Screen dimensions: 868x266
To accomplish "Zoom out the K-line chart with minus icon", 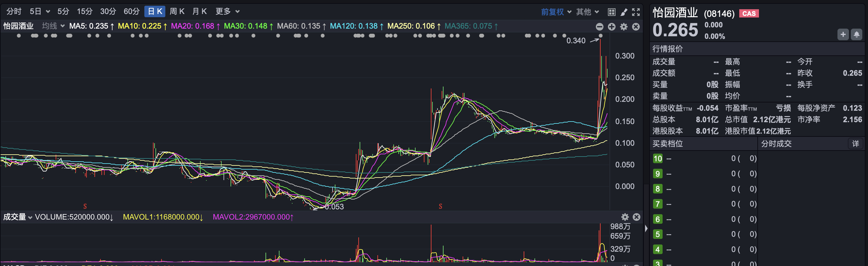I will 599,27.
